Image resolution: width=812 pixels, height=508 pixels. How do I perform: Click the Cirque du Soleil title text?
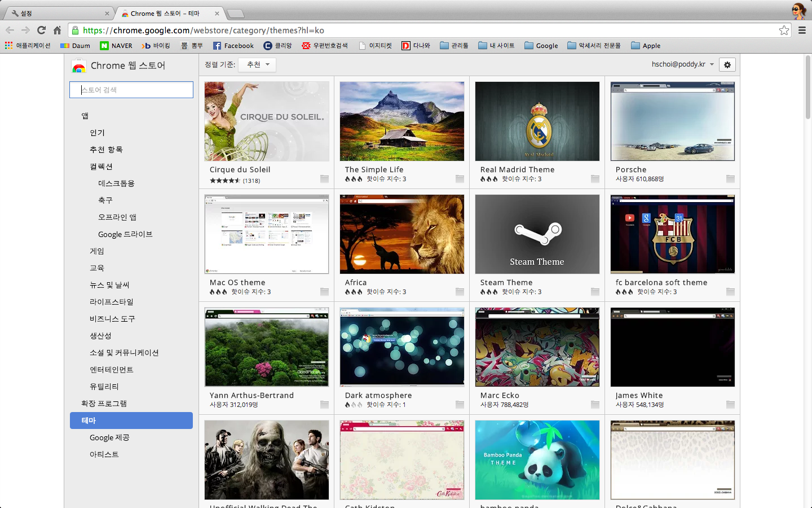click(x=240, y=169)
